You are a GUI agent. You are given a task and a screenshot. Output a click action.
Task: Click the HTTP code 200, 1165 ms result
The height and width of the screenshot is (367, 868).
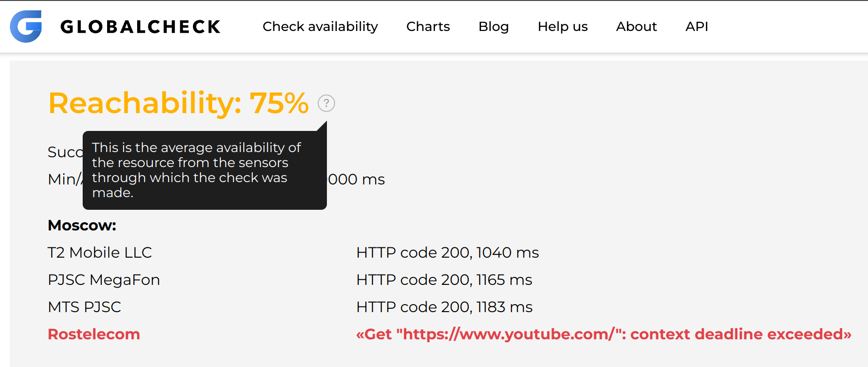pos(444,280)
